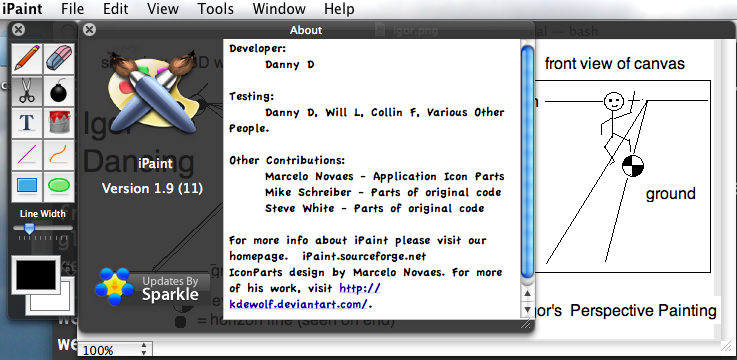Click the 'Version 1.9 (11)' text

click(x=152, y=188)
